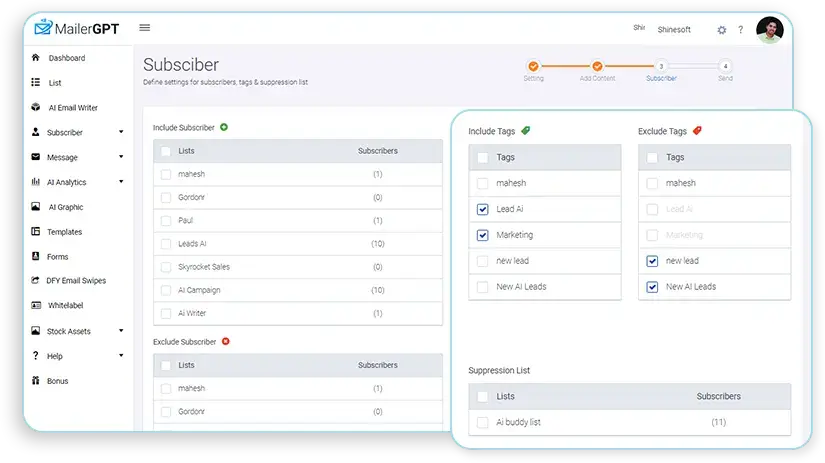The width and height of the screenshot is (825, 463).
Task: Open the Templates menu item
Action: click(64, 232)
